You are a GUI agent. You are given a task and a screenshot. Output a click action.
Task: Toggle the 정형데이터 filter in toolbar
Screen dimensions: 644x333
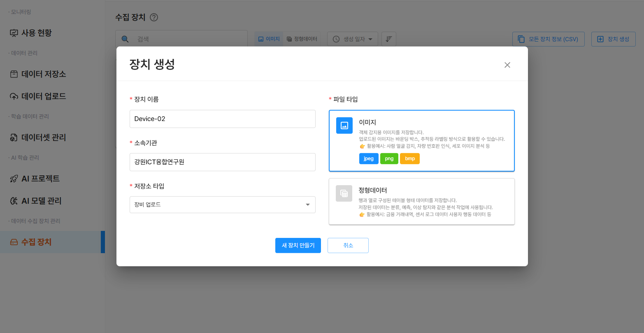tap(302, 39)
